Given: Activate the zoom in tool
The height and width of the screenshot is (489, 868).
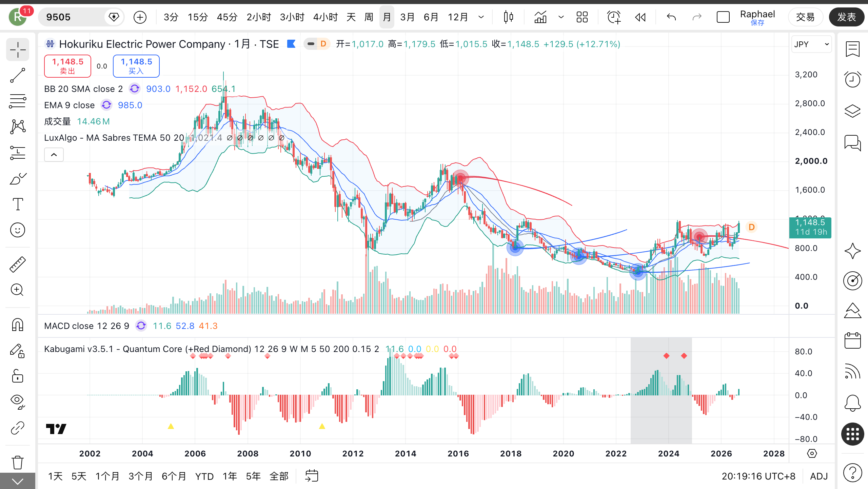Looking at the screenshot, I should 18,290.
